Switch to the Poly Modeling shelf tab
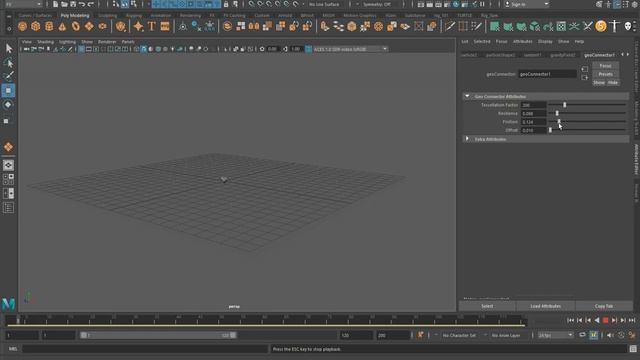Image resolution: width=640 pixels, height=360 pixels. (75, 16)
